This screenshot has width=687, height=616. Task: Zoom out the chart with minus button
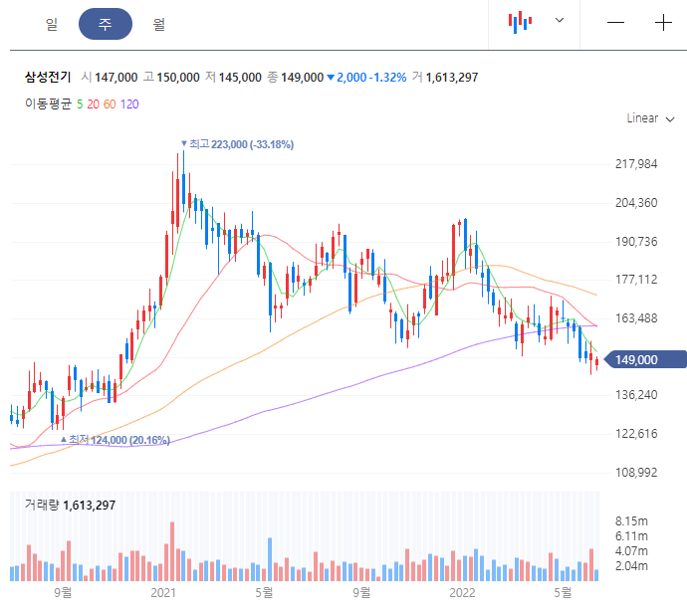tap(615, 22)
